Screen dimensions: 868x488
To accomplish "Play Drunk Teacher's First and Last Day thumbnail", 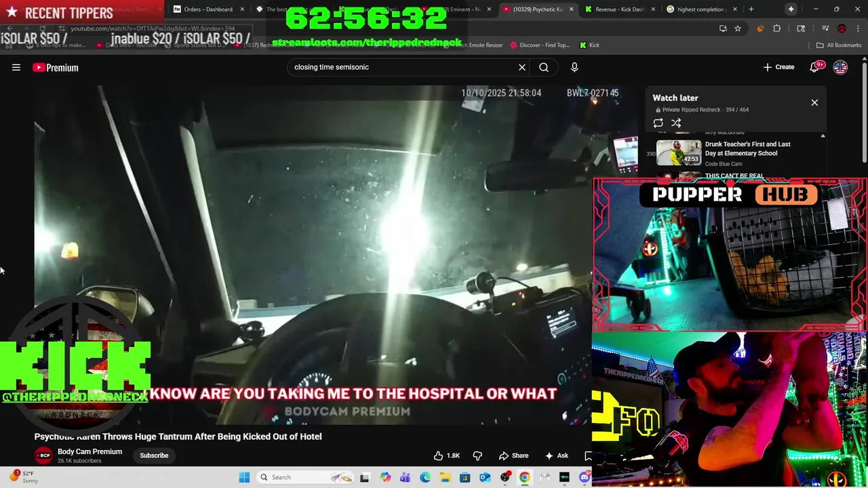I will pos(679,152).
